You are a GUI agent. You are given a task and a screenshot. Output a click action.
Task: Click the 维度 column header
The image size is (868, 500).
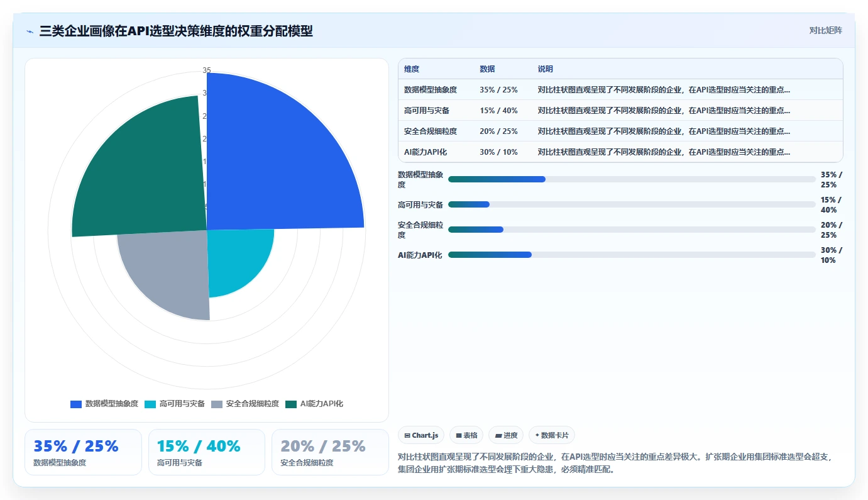412,69
